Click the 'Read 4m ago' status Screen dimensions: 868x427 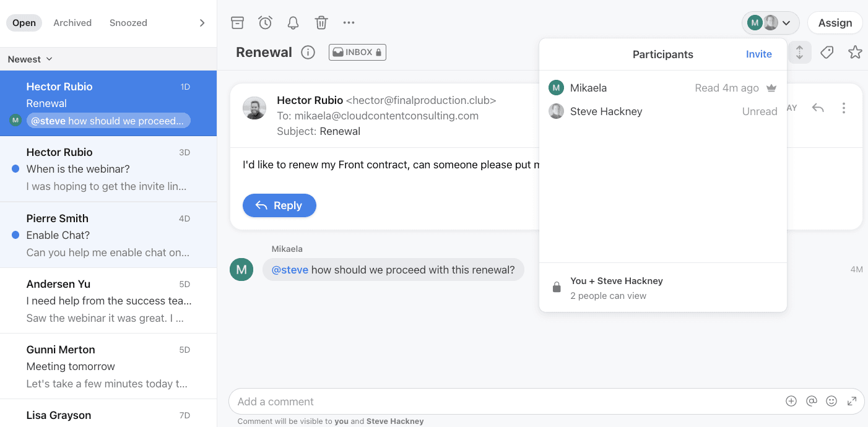pyautogui.click(x=727, y=88)
